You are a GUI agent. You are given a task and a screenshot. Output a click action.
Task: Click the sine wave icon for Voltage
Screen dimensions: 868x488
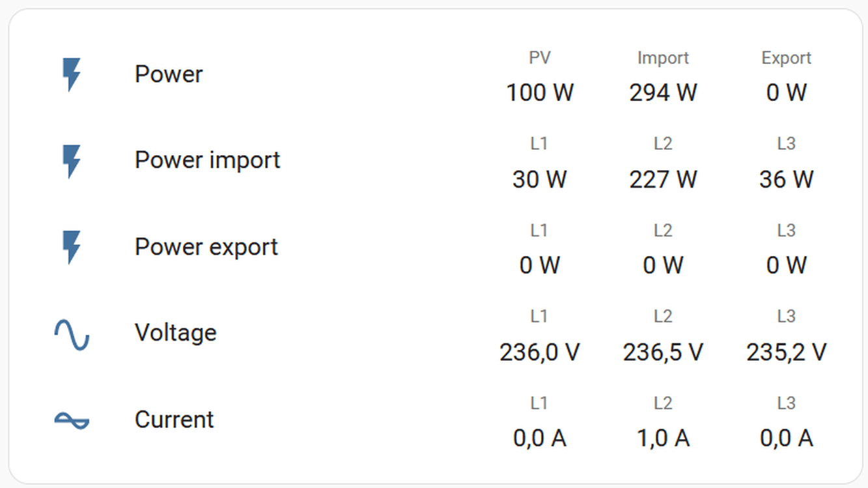coord(72,334)
